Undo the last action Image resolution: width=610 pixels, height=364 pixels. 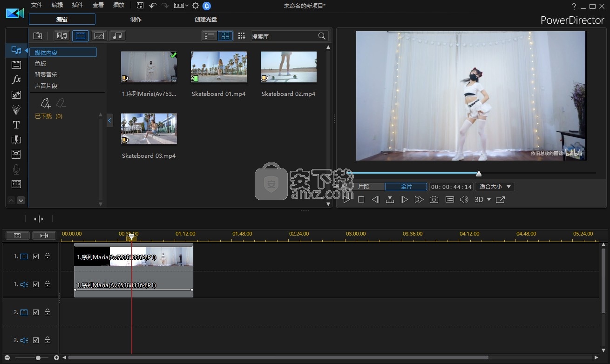(x=153, y=6)
